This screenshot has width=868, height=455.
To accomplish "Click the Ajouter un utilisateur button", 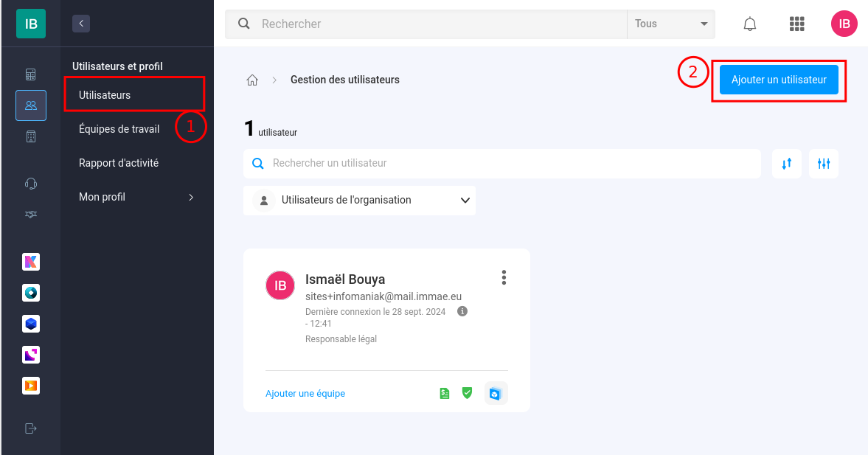I will (779, 80).
